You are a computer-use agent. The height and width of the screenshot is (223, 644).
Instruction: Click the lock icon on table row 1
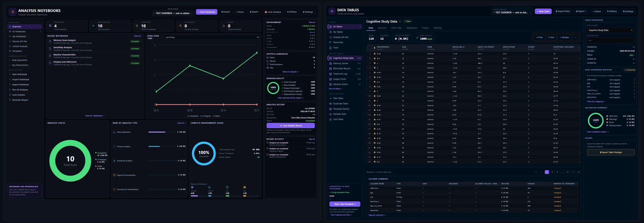[x=375, y=54]
